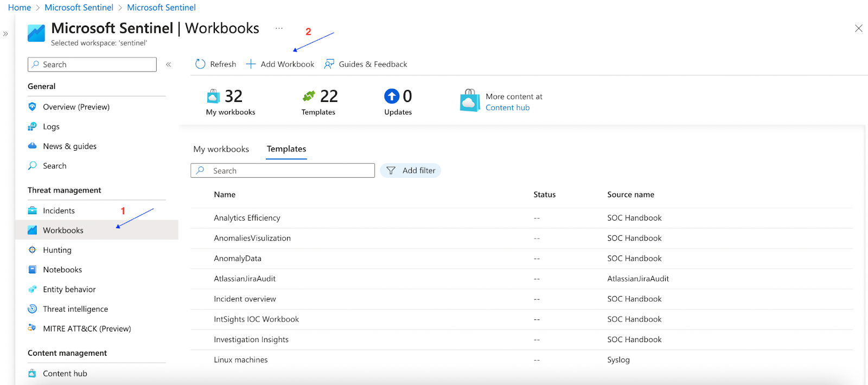Select the AnomalyData template
The width and height of the screenshot is (868, 385).
pos(237,258)
